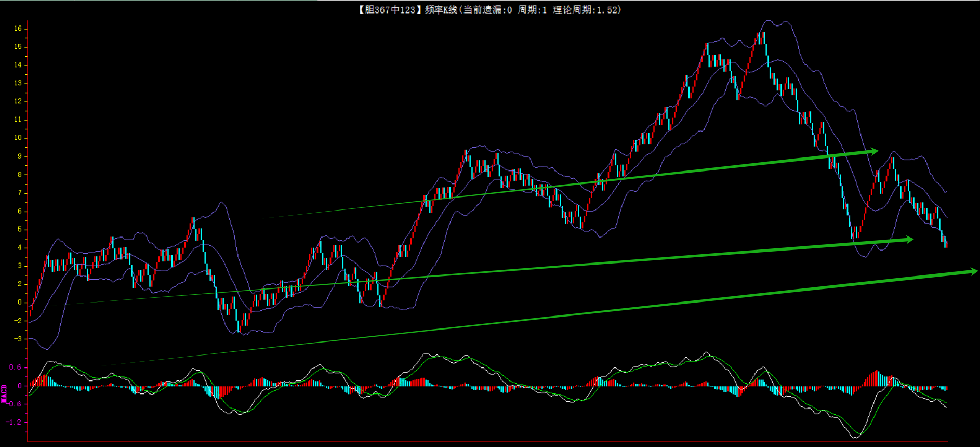Click the yellow -3 price-axis label
The width and height of the screenshot is (980, 447).
point(18,339)
